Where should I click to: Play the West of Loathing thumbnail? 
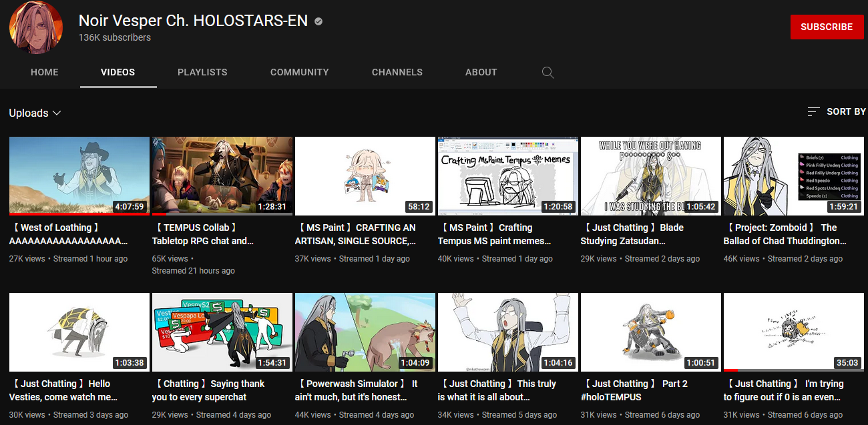79,176
